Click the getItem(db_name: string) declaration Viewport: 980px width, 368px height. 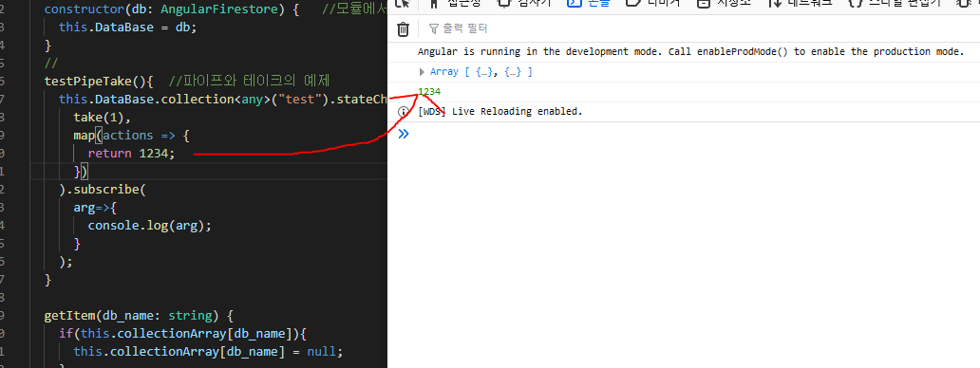(139, 316)
